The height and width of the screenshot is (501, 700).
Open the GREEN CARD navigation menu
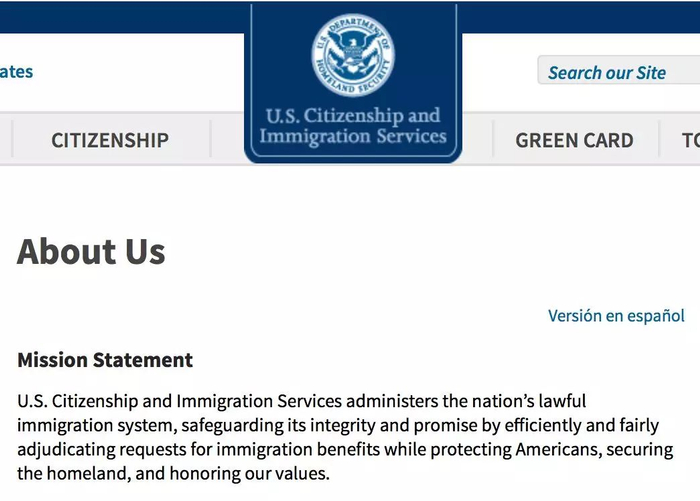(574, 140)
